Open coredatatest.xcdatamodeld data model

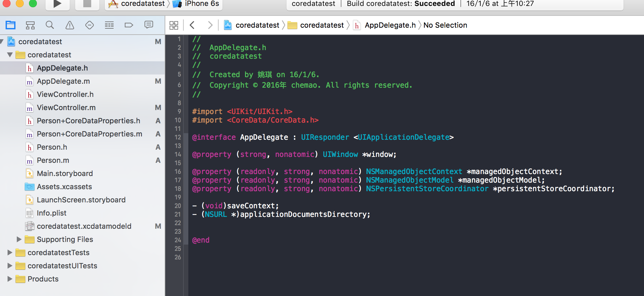coord(82,226)
